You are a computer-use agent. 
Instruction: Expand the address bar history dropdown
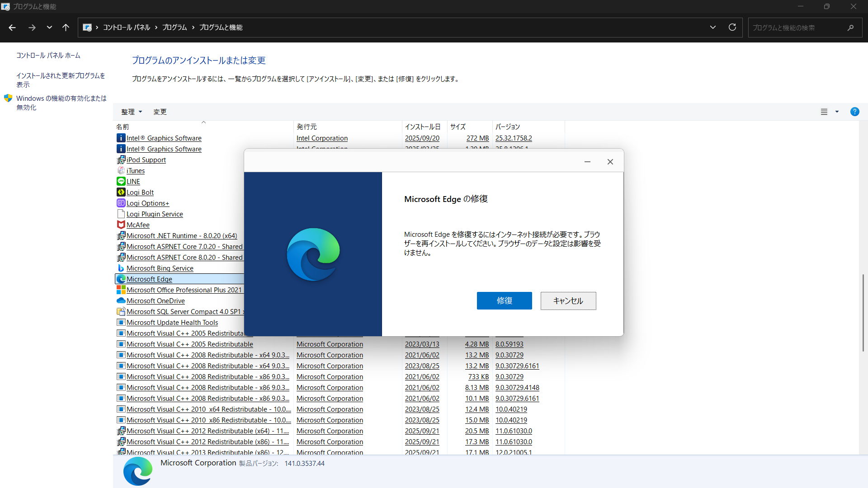tap(713, 28)
